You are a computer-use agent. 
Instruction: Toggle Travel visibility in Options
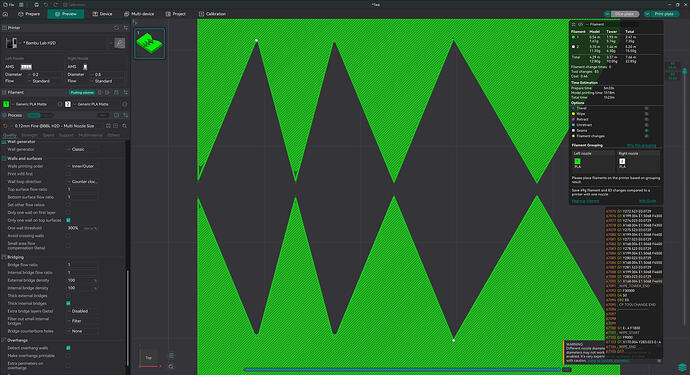click(x=646, y=108)
